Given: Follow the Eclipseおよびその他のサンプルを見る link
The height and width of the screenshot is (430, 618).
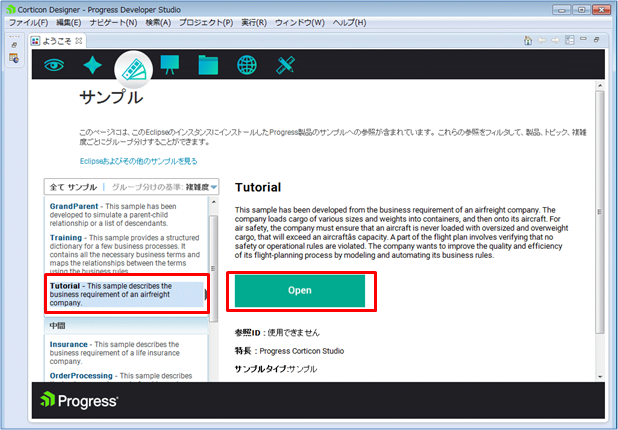Looking at the screenshot, I should [x=138, y=161].
